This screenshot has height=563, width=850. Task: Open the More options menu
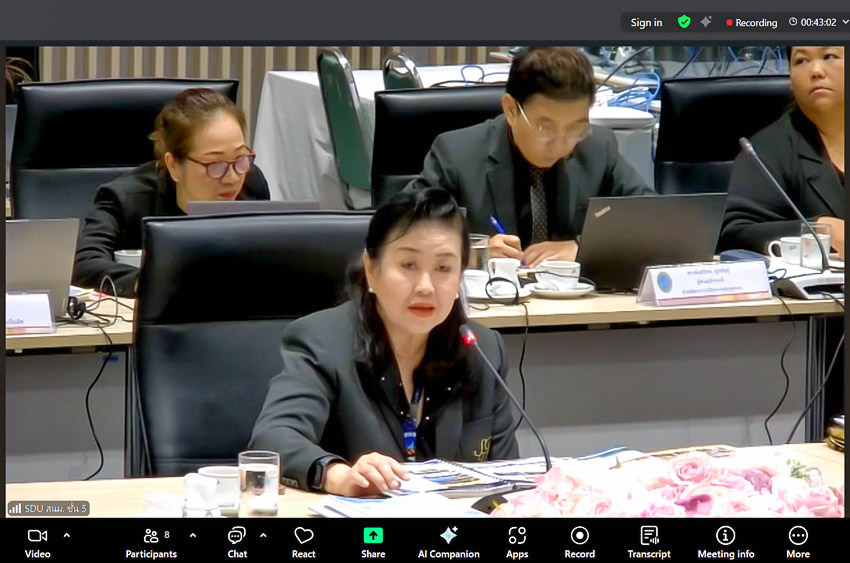798,541
